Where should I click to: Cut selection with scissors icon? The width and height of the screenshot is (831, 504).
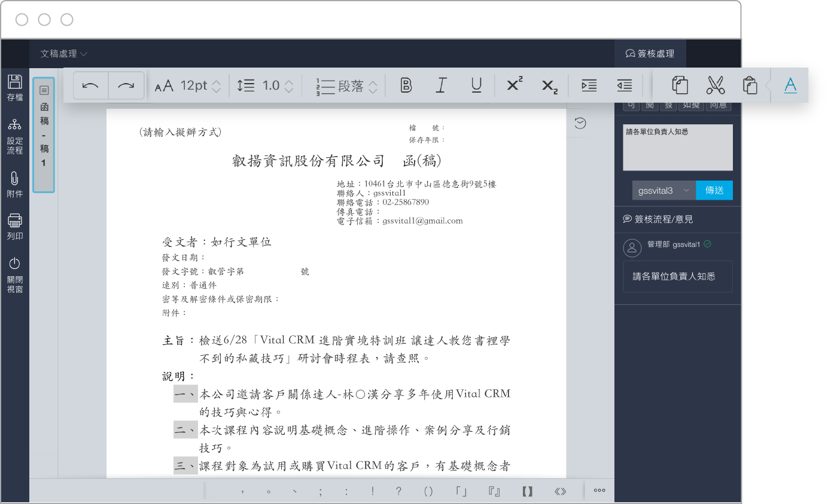716,85
